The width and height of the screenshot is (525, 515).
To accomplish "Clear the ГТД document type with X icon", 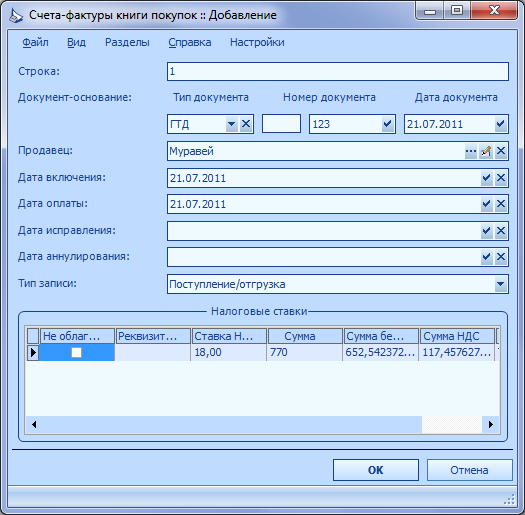I will click(246, 124).
